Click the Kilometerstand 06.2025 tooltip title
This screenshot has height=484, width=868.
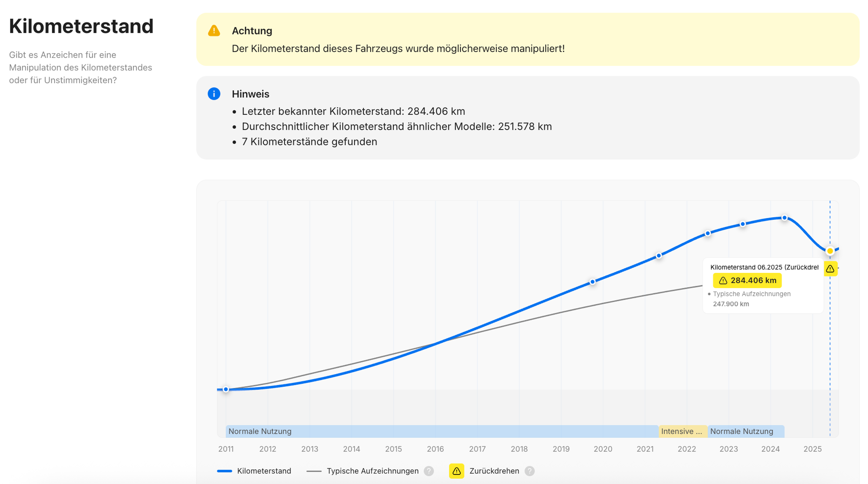764,267
